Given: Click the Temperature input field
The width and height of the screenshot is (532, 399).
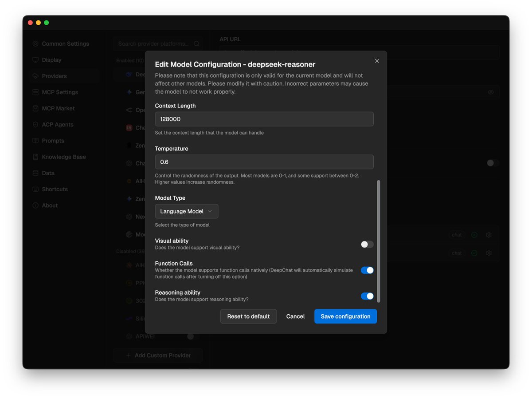Looking at the screenshot, I should tap(264, 162).
